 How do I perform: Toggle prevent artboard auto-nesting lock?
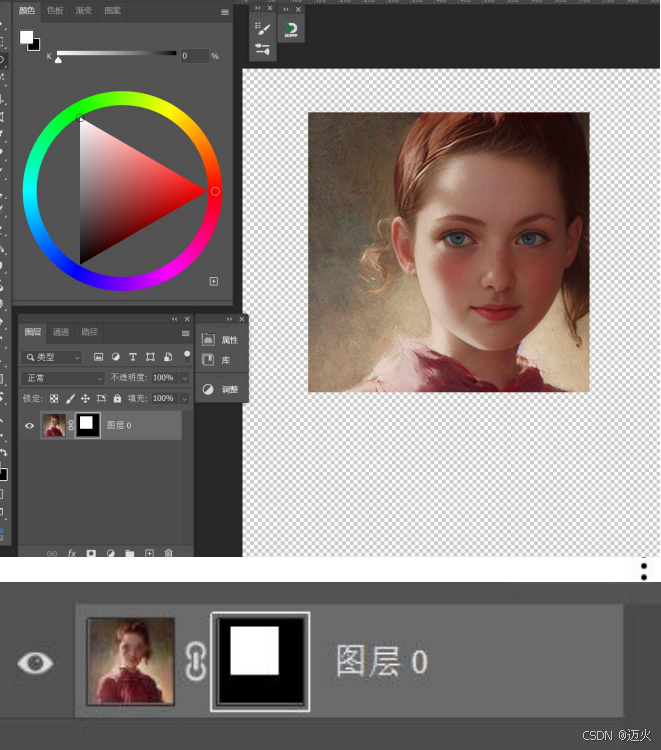101,398
